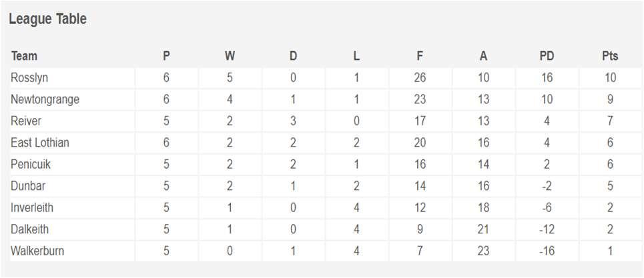This screenshot has width=644, height=278.
Task: Click the League Table heading
Action: 48,20
